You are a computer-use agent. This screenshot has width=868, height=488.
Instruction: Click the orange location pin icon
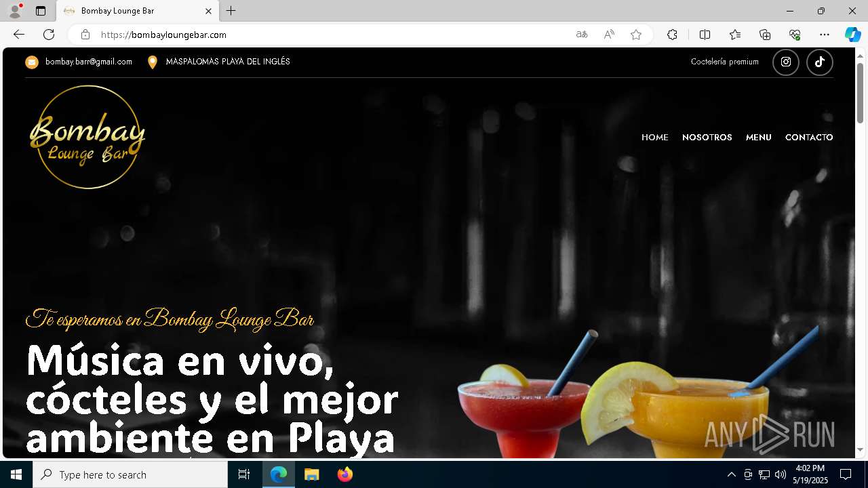click(x=153, y=62)
